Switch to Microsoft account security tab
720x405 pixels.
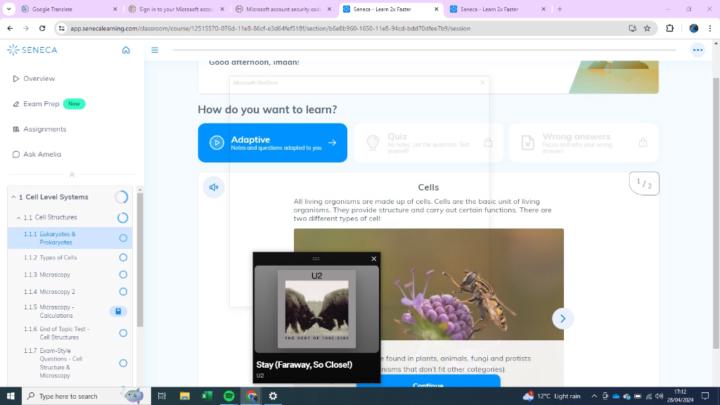[283, 9]
